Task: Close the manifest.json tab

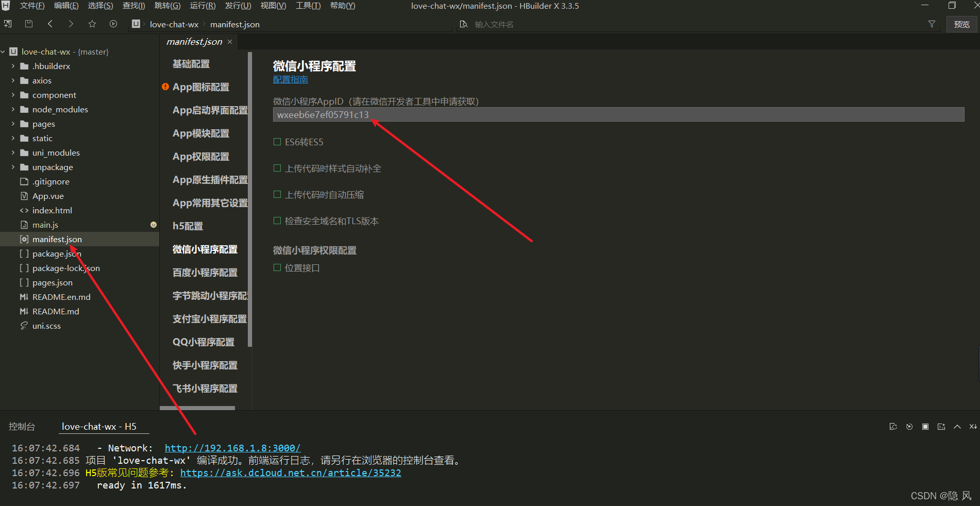Action: [x=230, y=42]
